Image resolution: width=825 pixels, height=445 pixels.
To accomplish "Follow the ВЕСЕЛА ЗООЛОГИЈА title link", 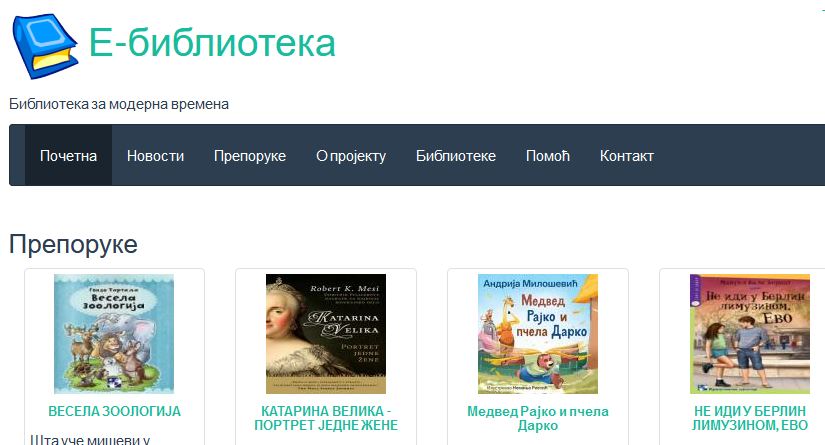I will point(114,411).
